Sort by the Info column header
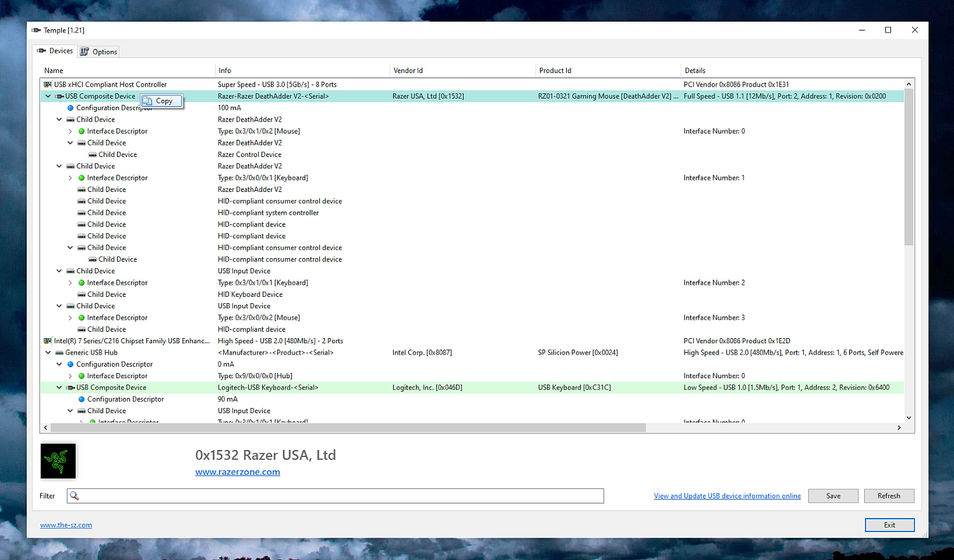Viewport: 954px width, 560px height. coord(301,71)
